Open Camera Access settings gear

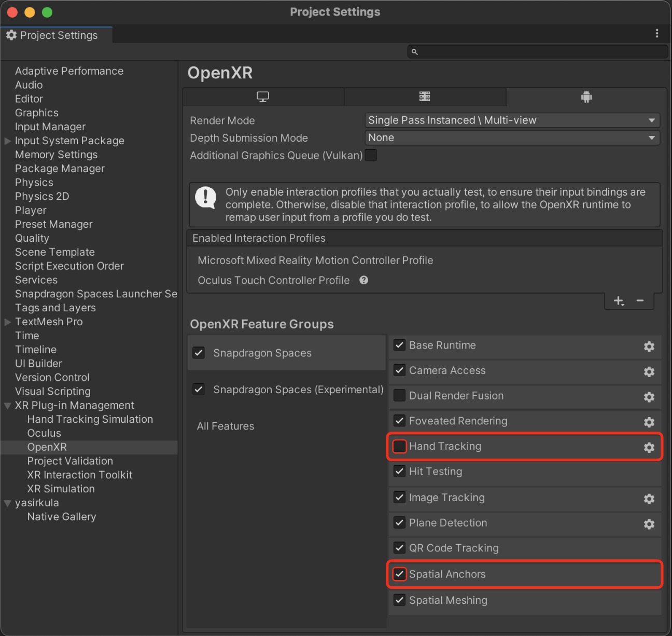tap(649, 372)
